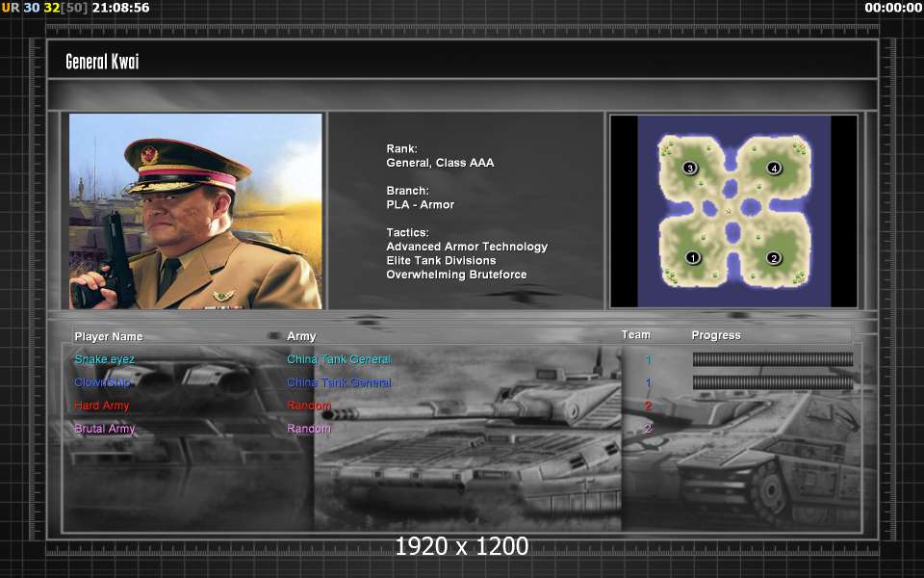Image resolution: width=924 pixels, height=578 pixels.
Task: Click 'Overwhelming Bruteforce' text
Action: click(x=456, y=275)
